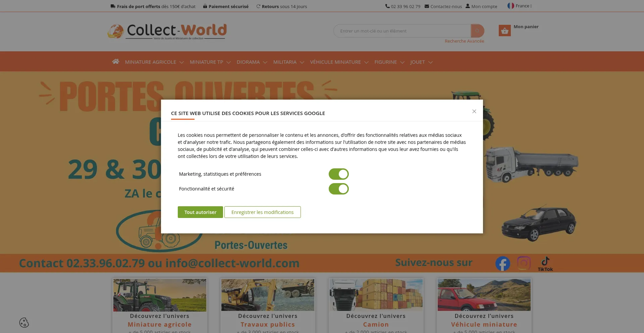Open the France country selector

click(x=519, y=6)
